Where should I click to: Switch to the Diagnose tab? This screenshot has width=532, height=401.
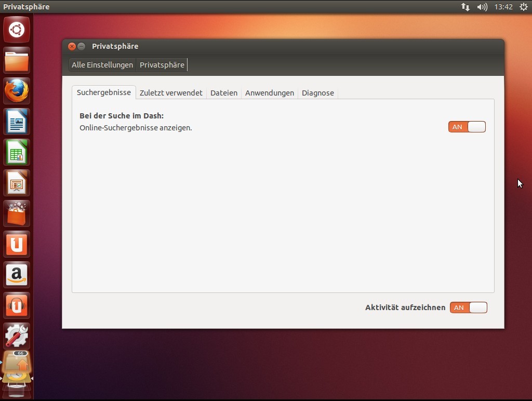pyautogui.click(x=318, y=93)
